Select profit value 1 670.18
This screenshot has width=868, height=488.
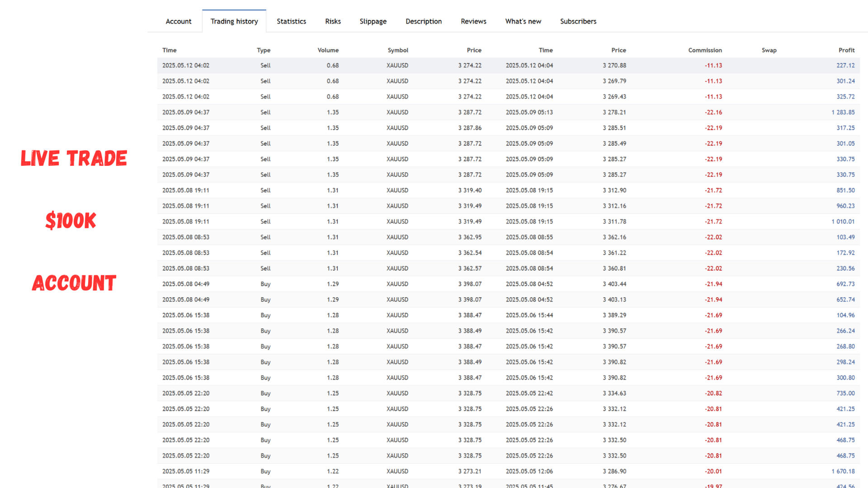click(x=843, y=471)
